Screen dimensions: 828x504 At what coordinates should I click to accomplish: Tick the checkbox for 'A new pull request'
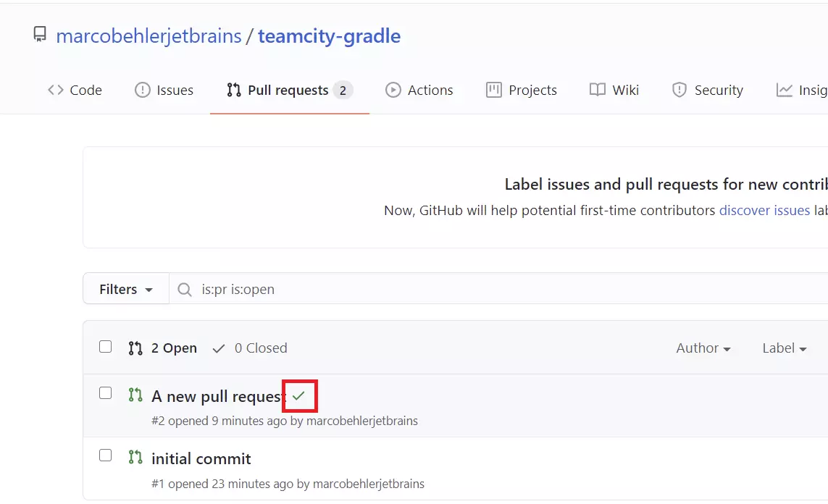(106, 393)
